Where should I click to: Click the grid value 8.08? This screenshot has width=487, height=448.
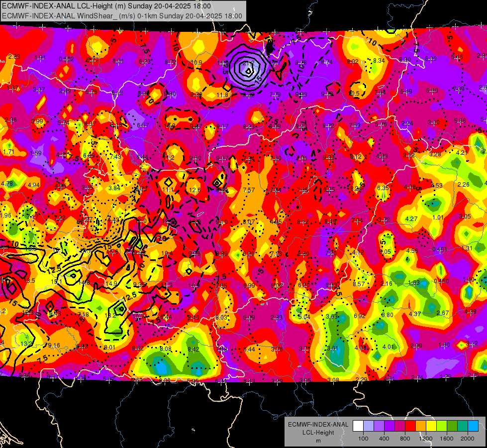pyautogui.click(x=166, y=349)
